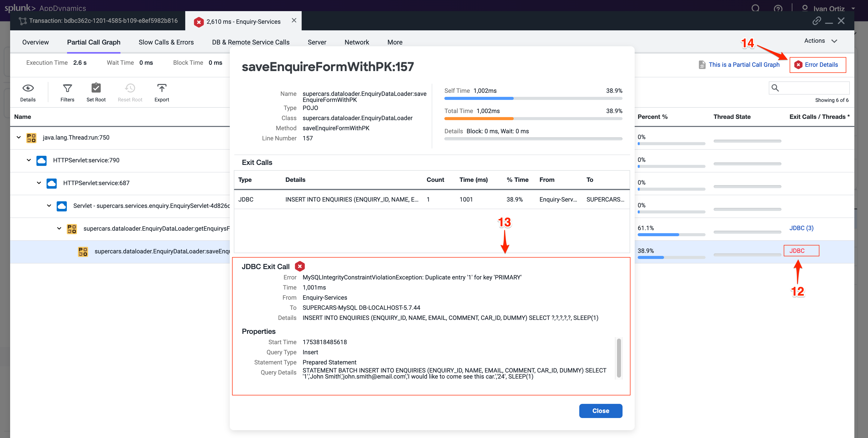868x438 pixels.
Task: Click the JDBC Exit Call error icon
Action: (x=300, y=266)
